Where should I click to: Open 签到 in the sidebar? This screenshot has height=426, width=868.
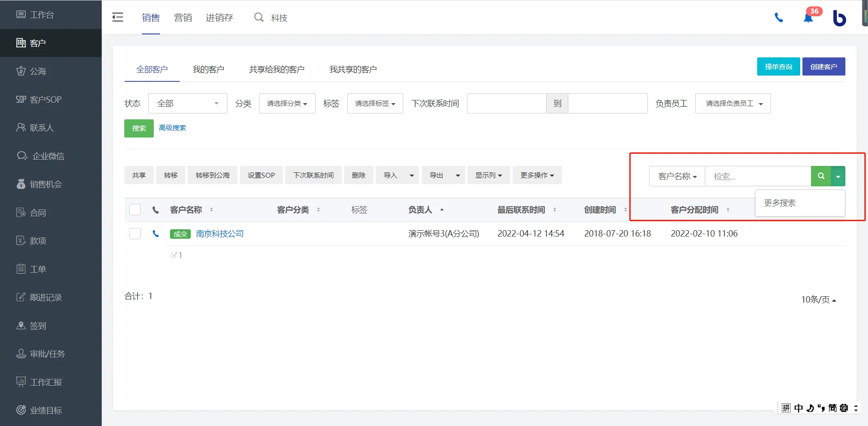coord(51,326)
